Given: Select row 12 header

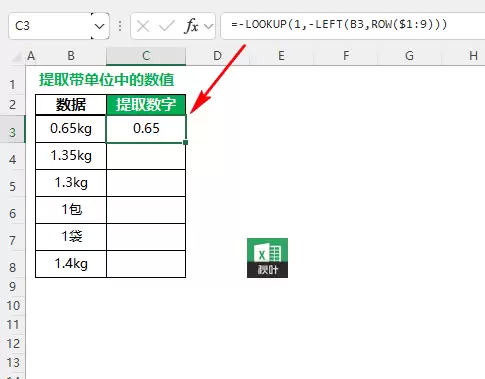Looking at the screenshot, I should 12,344.
